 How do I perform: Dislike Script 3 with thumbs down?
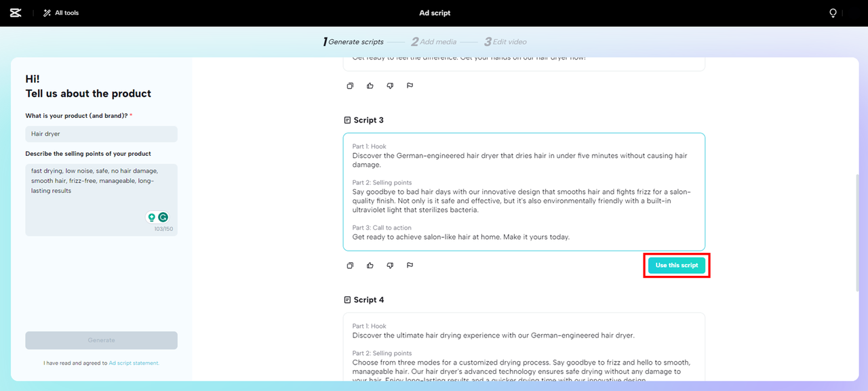390,266
